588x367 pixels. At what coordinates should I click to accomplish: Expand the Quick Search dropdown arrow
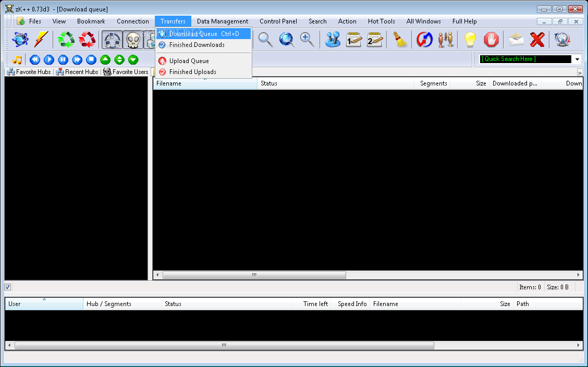[x=577, y=59]
